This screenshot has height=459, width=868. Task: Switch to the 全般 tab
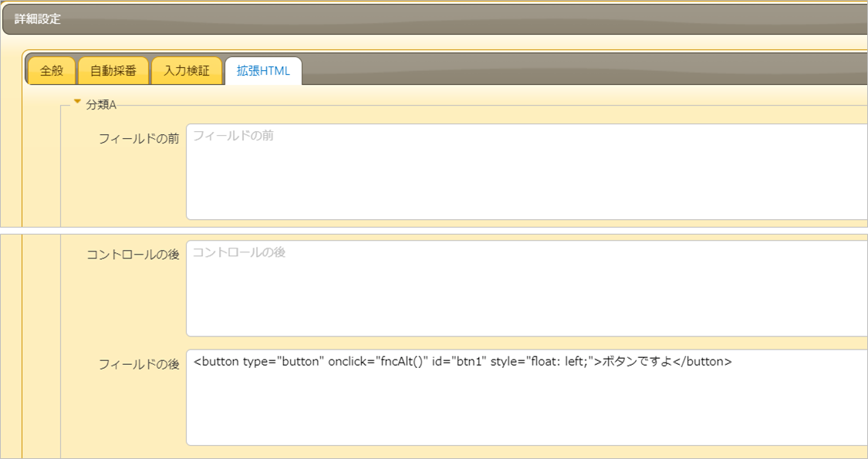[50, 69]
